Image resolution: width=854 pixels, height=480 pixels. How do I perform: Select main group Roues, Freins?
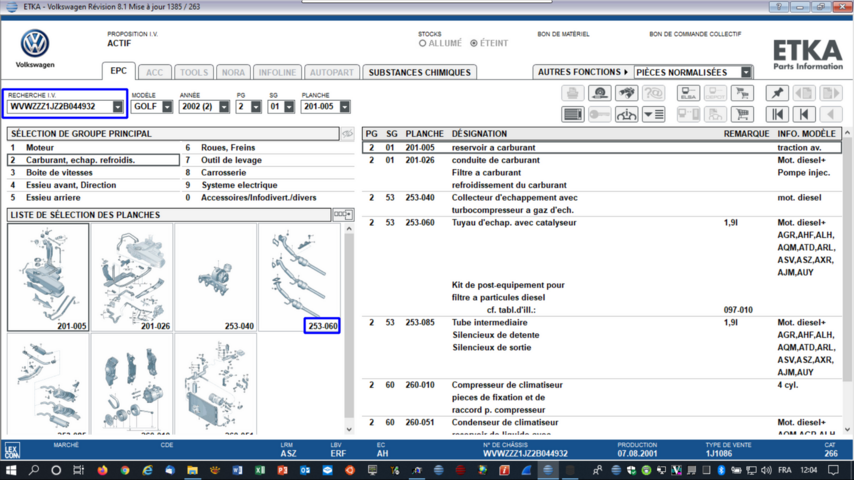point(268,148)
